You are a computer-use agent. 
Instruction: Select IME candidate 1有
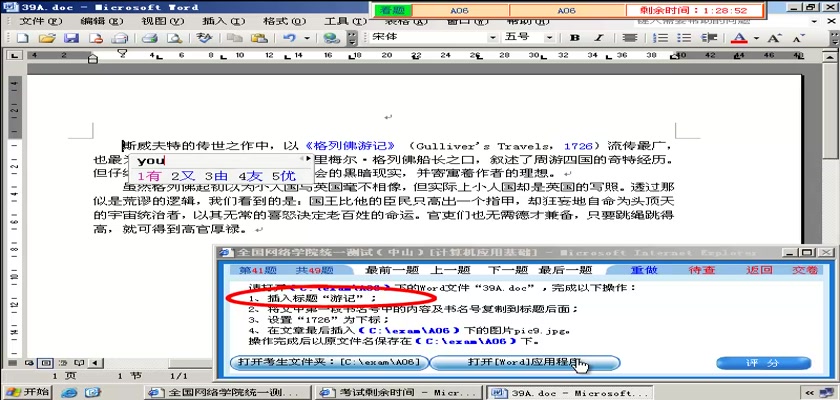[x=149, y=176]
